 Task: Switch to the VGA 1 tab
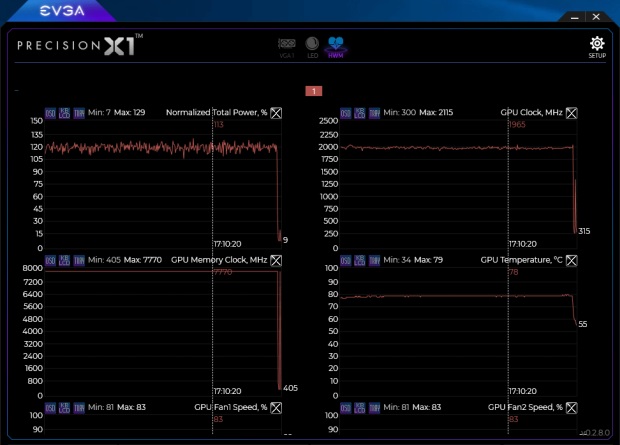287,48
